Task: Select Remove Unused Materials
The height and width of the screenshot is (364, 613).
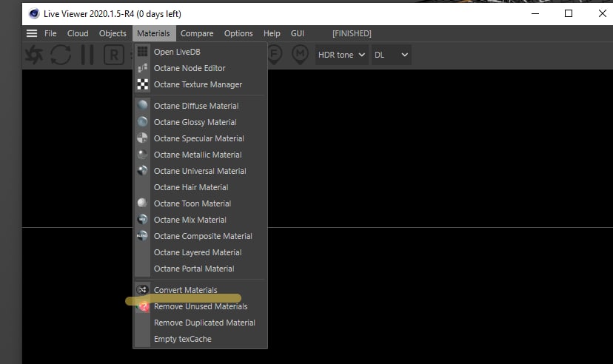Action: [x=201, y=306]
